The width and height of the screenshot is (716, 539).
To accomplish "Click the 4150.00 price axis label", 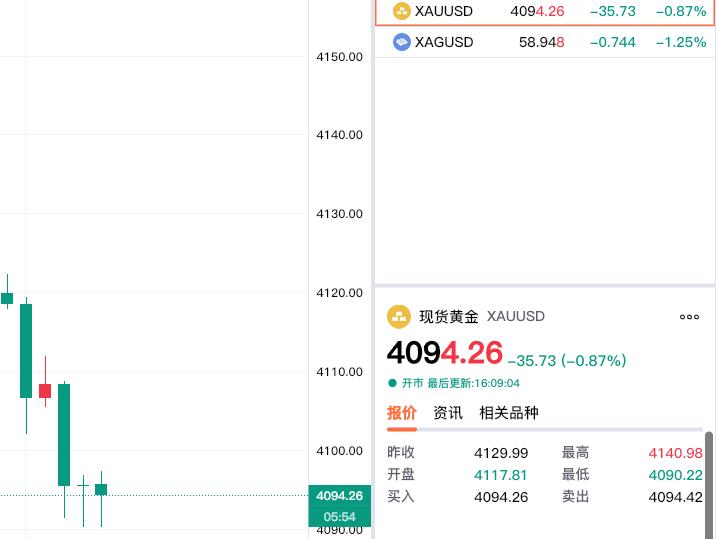I will (x=339, y=57).
